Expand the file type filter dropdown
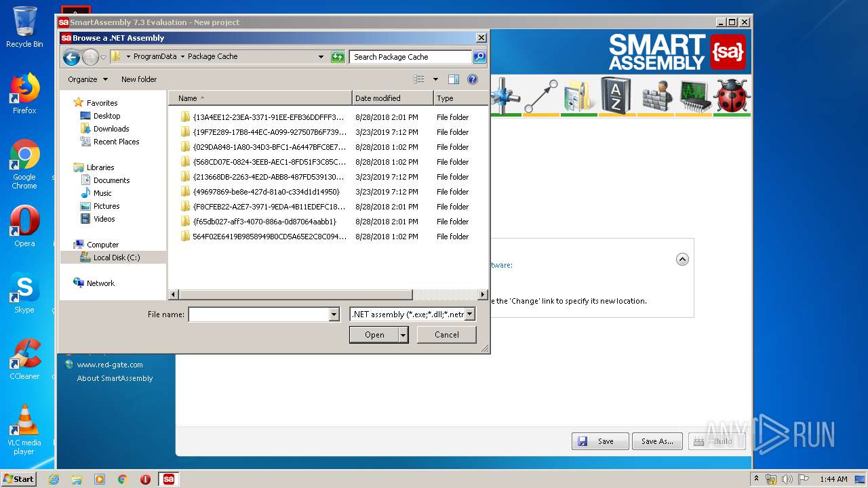Viewport: 868px width, 488px height. 469,314
